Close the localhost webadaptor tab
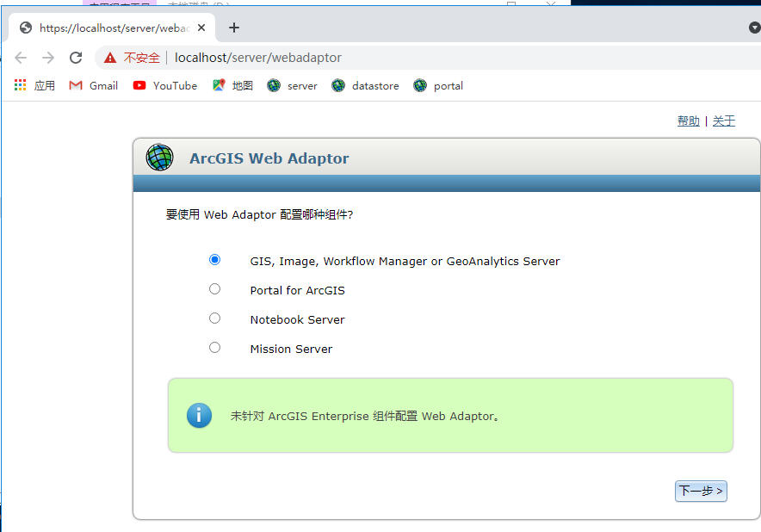The image size is (761, 532). tap(201, 28)
